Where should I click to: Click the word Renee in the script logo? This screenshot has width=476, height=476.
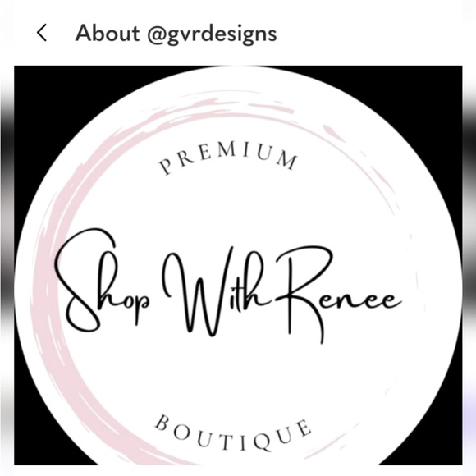[x=338, y=293]
